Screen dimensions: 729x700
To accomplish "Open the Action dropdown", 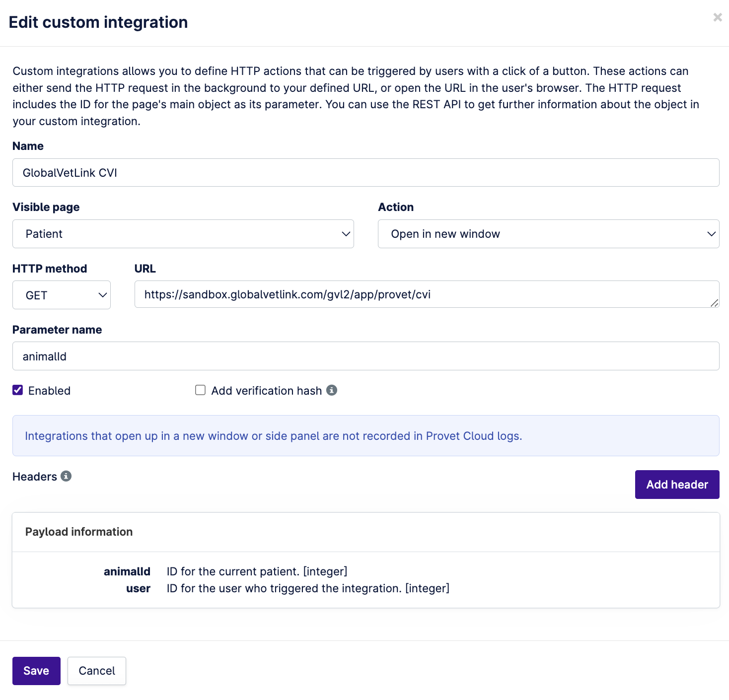I will (x=549, y=234).
